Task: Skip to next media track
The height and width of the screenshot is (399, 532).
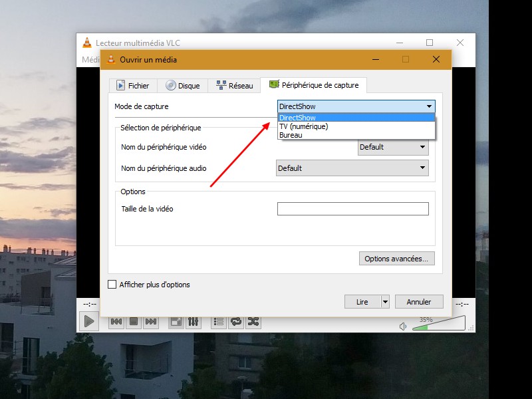Action: click(151, 322)
